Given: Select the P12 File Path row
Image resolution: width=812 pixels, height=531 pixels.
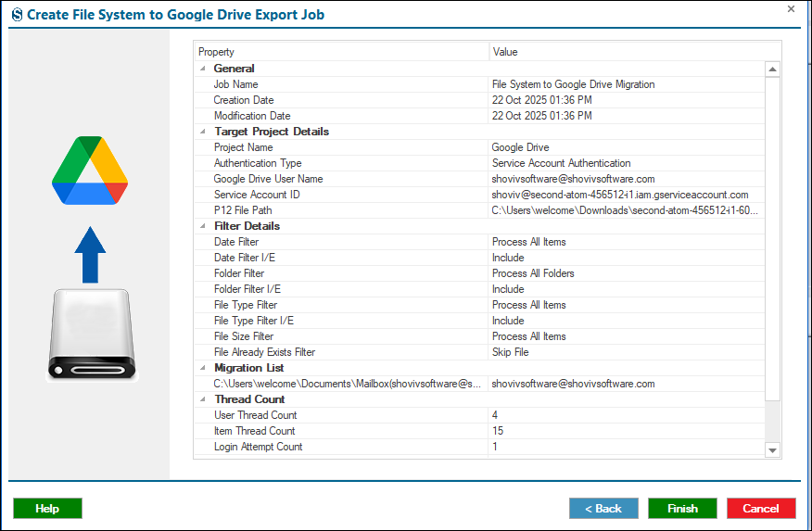Looking at the screenshot, I should click(x=479, y=210).
